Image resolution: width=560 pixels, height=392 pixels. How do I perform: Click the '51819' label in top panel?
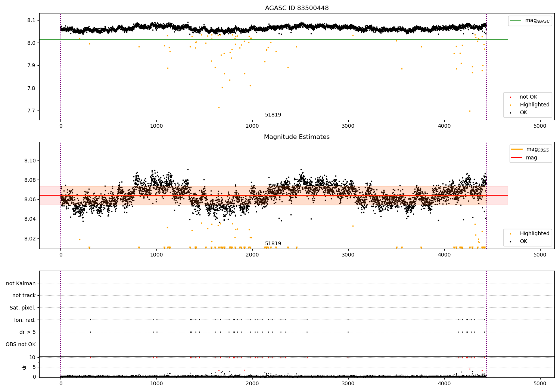[273, 115]
